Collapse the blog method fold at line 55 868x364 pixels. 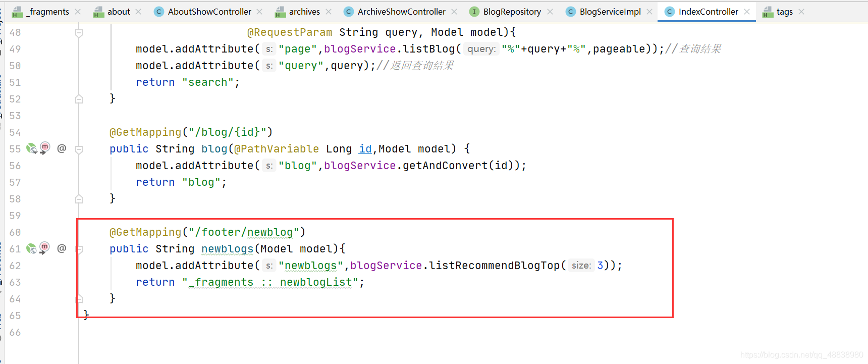[79, 149]
